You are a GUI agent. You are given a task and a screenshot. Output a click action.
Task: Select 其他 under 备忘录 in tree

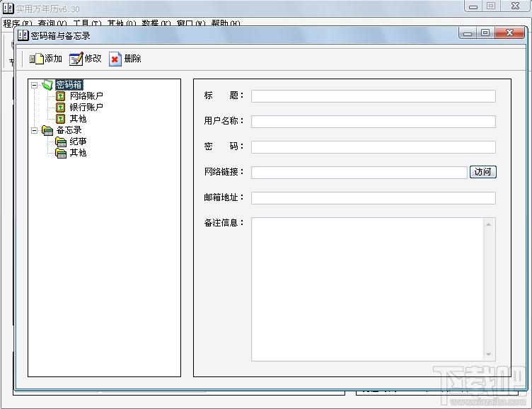(x=78, y=153)
